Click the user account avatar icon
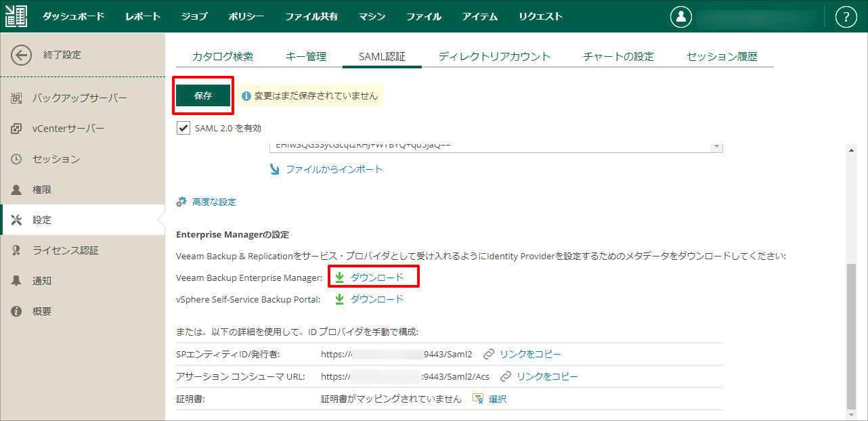The image size is (868, 421). tap(681, 17)
